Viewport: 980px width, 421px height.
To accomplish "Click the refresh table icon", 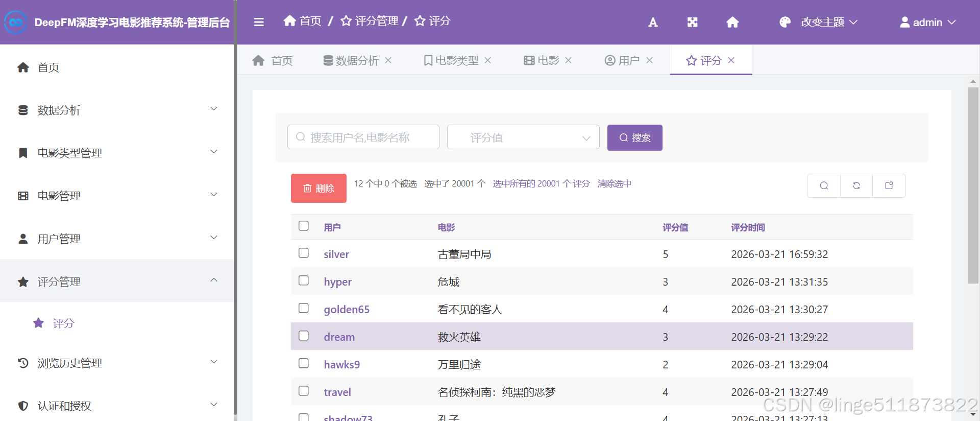I will [856, 185].
